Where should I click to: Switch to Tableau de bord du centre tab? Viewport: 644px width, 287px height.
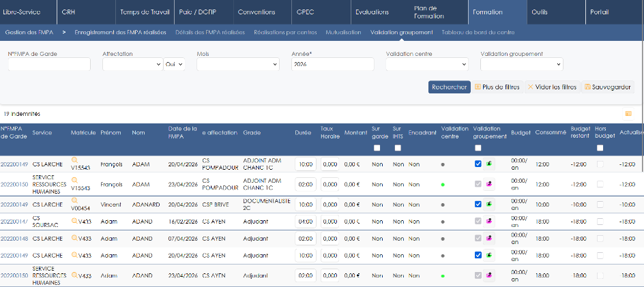(478, 33)
